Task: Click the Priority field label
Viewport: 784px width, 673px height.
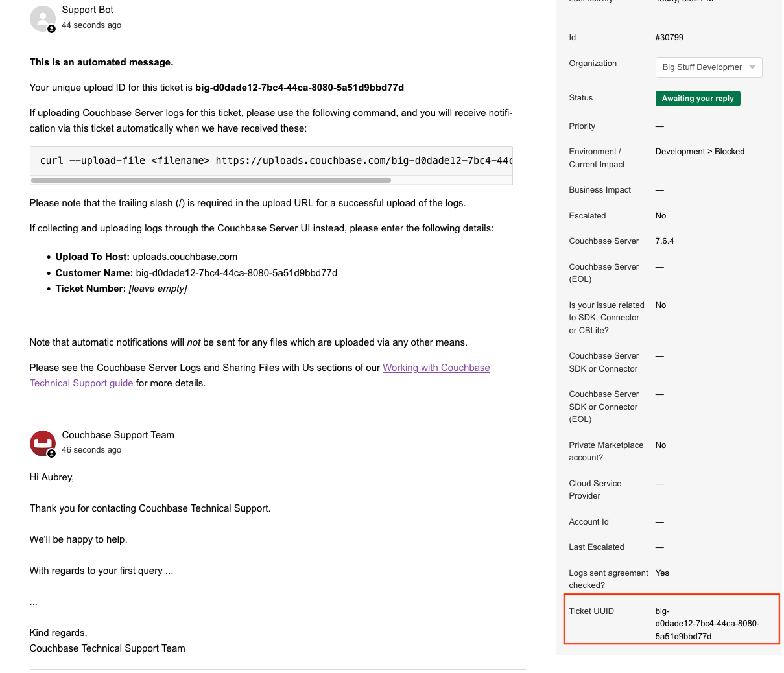Action: tap(582, 126)
